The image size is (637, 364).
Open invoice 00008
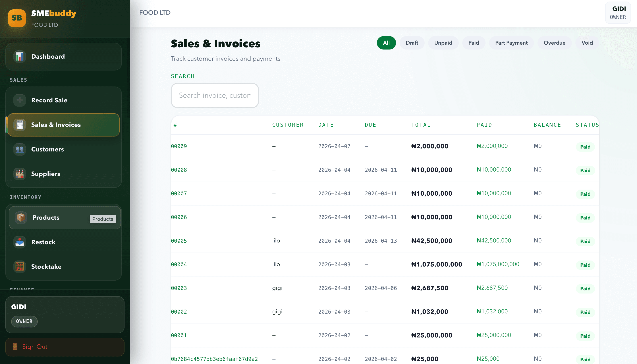click(179, 170)
